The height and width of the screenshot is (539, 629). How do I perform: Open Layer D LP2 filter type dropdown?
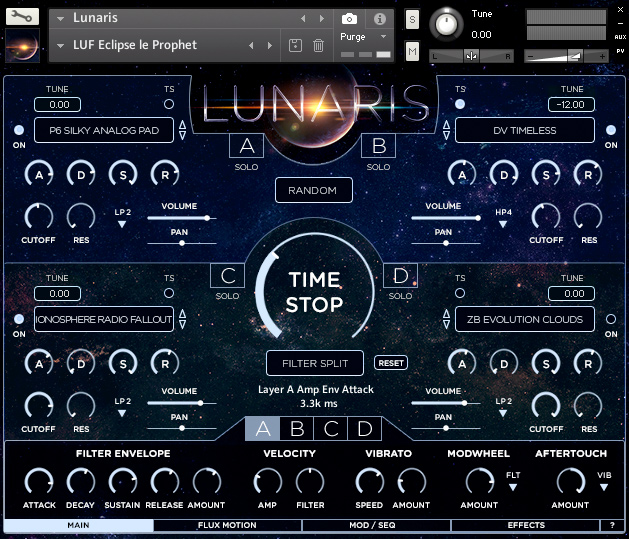503,413
